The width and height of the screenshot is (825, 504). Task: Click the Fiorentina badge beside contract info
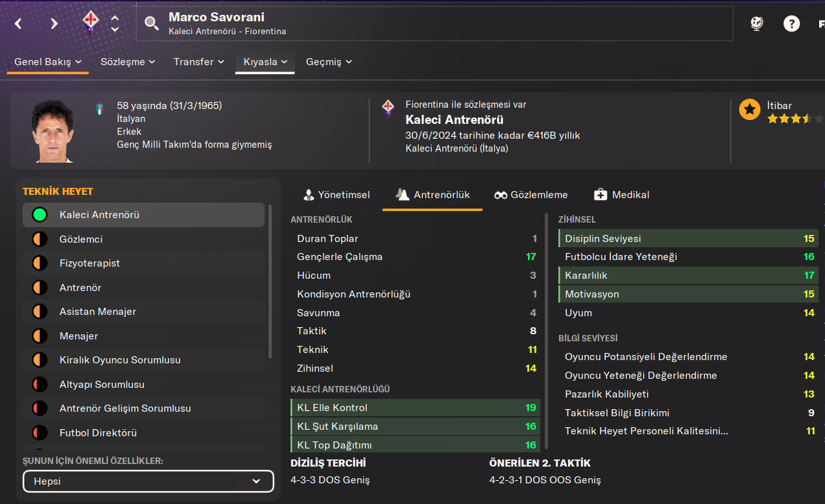pos(388,107)
